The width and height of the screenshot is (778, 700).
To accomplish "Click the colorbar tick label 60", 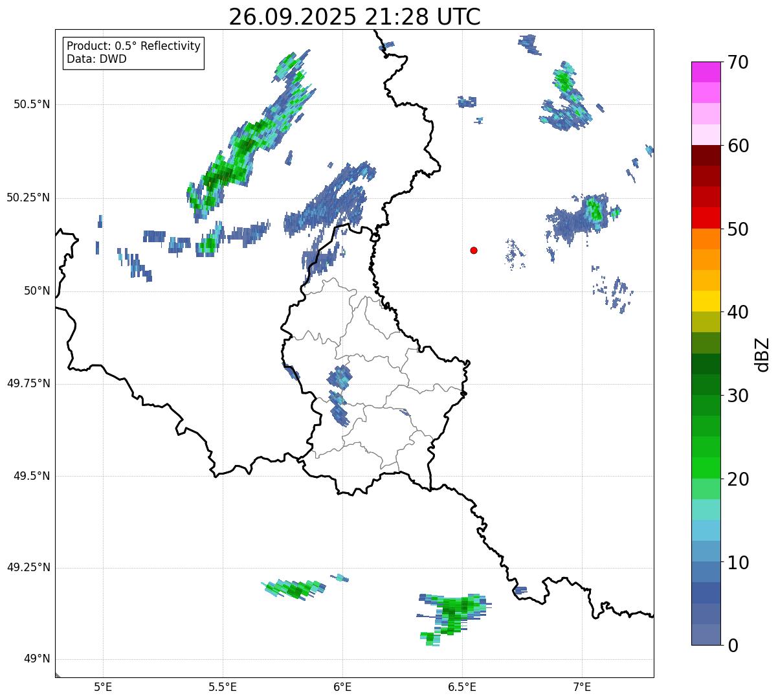I will pyautogui.click(x=737, y=146).
